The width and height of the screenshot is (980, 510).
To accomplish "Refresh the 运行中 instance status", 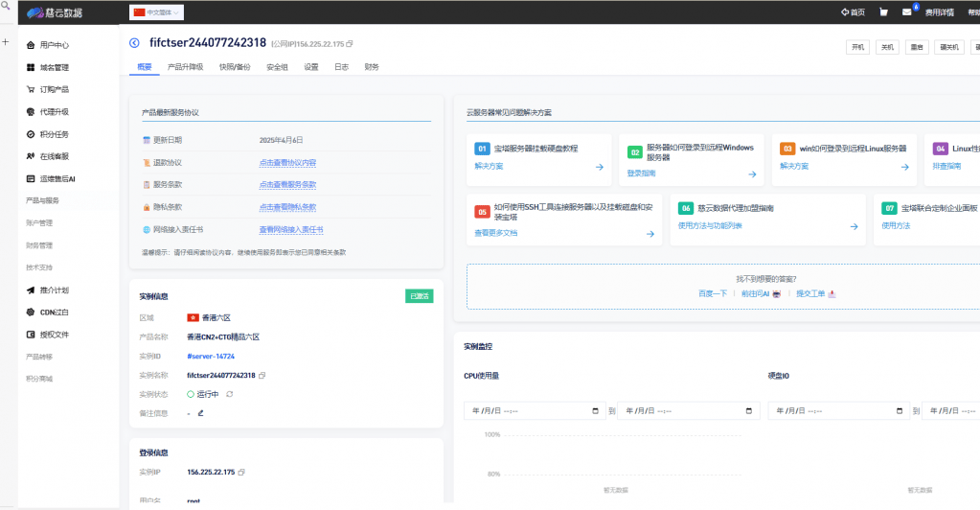I will pyautogui.click(x=229, y=394).
